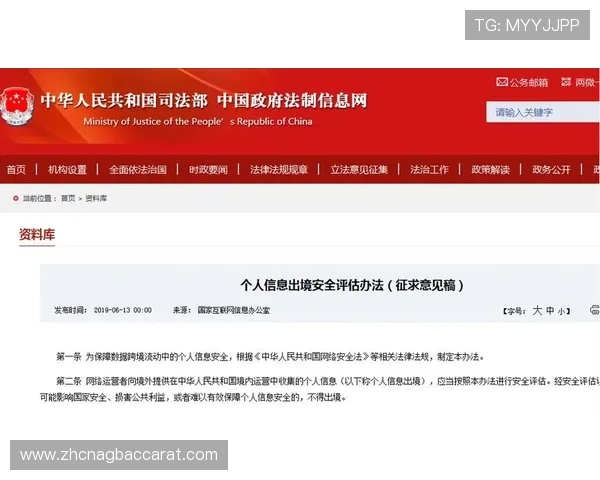Open the 首页 navigation menu item
The width and height of the screenshot is (600, 480).
[x=16, y=170]
